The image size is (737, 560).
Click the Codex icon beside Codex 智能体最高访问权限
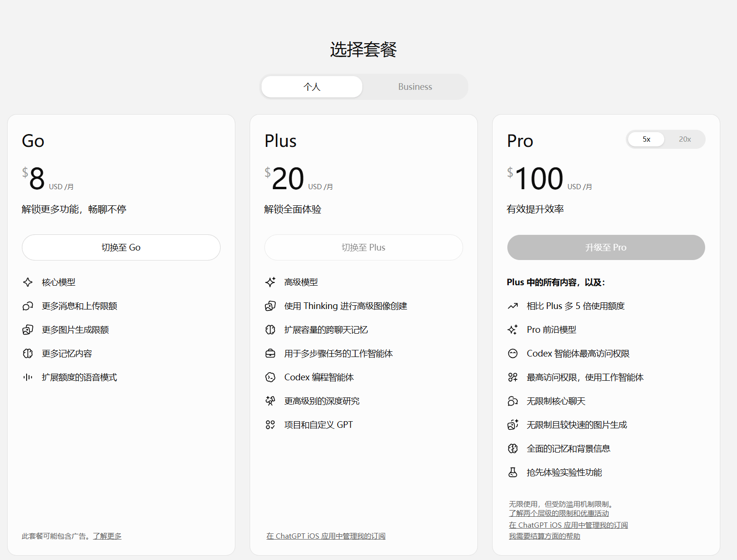(513, 354)
